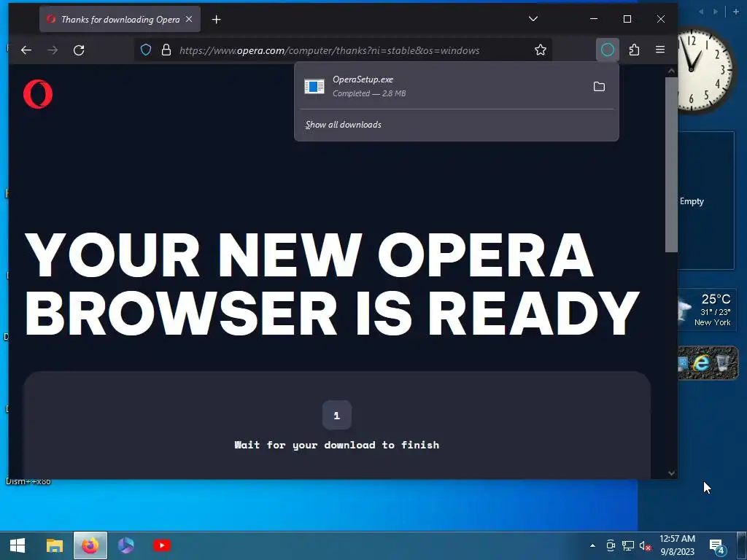Open Firefox application hamburger menu
The width and height of the screenshot is (747, 560).
(x=659, y=50)
